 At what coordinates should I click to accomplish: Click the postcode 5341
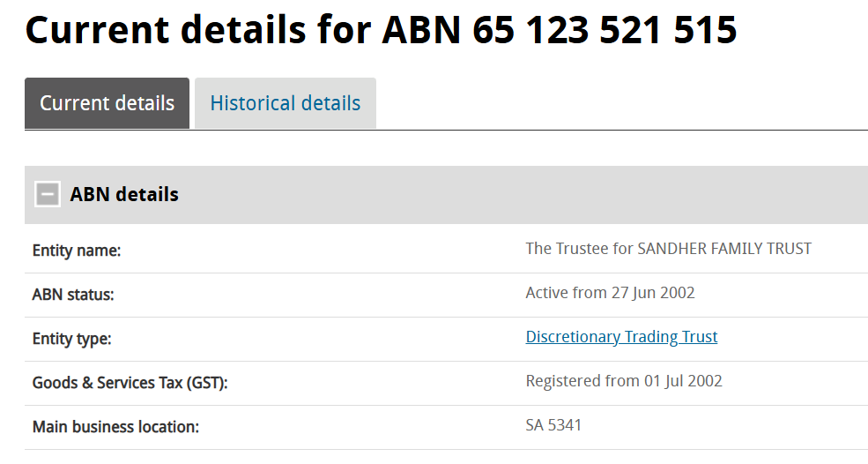567,425
